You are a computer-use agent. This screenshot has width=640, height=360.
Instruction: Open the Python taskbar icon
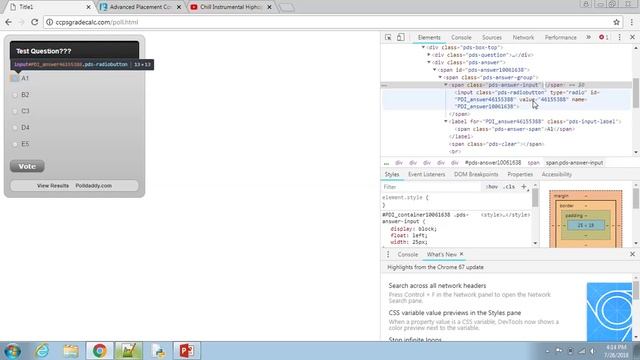[158, 351]
